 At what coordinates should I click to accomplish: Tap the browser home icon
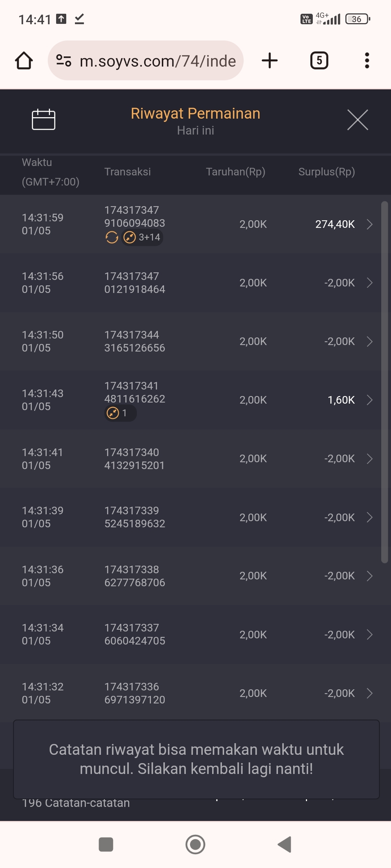pos(24,60)
